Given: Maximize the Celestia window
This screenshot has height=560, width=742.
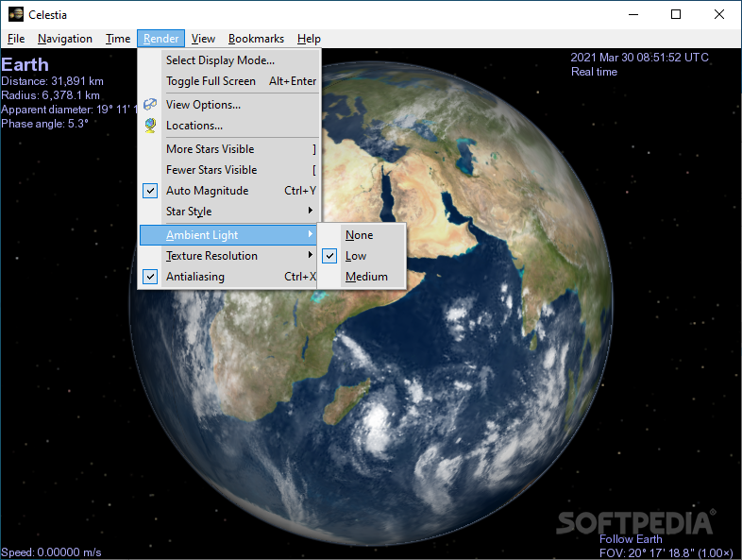Looking at the screenshot, I should (676, 15).
